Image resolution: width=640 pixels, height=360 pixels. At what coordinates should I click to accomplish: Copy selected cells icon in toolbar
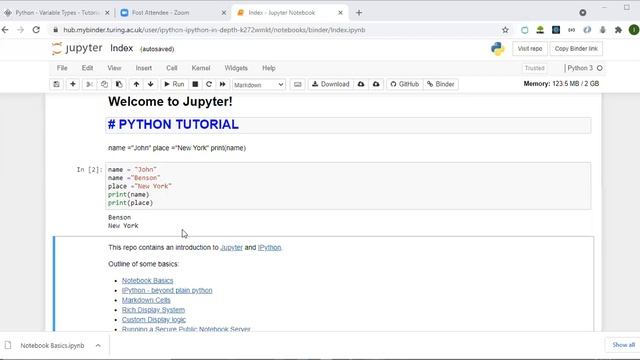(104, 84)
